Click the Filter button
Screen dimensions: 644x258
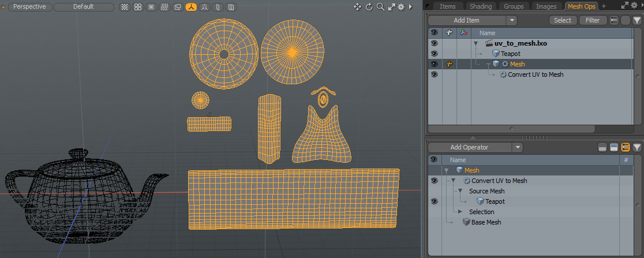pyautogui.click(x=592, y=20)
